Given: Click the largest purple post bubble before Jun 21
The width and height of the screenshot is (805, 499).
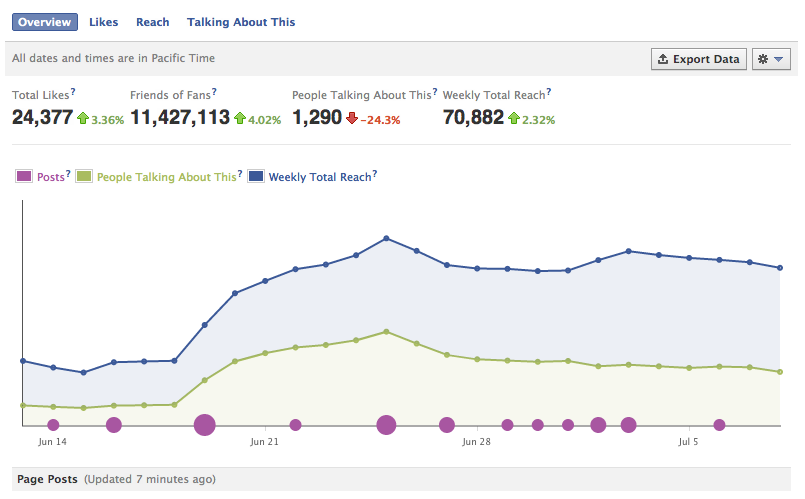Looking at the screenshot, I should (204, 425).
